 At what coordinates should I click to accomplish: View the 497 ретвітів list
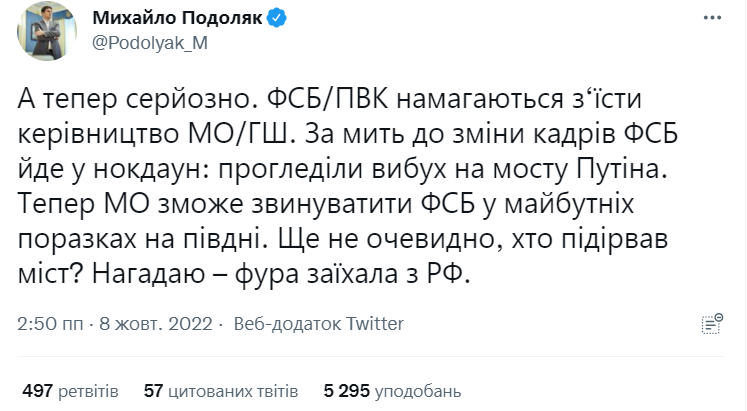pyautogui.click(x=70, y=391)
